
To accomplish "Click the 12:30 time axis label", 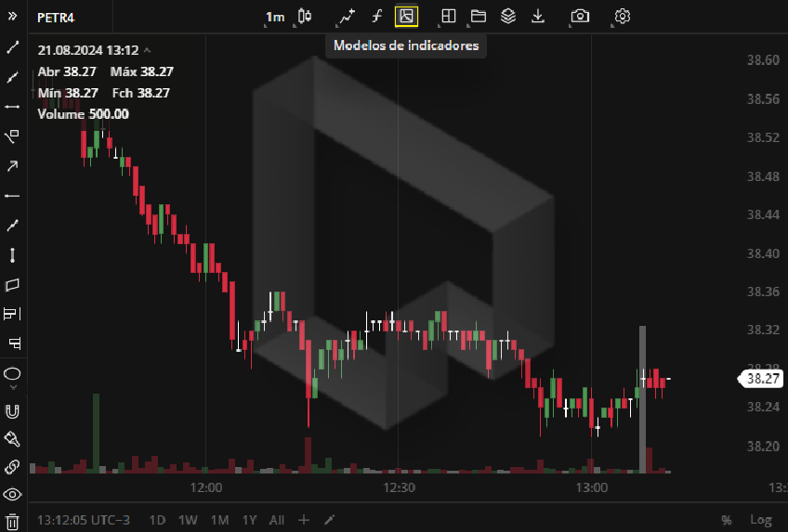I will (x=399, y=487).
